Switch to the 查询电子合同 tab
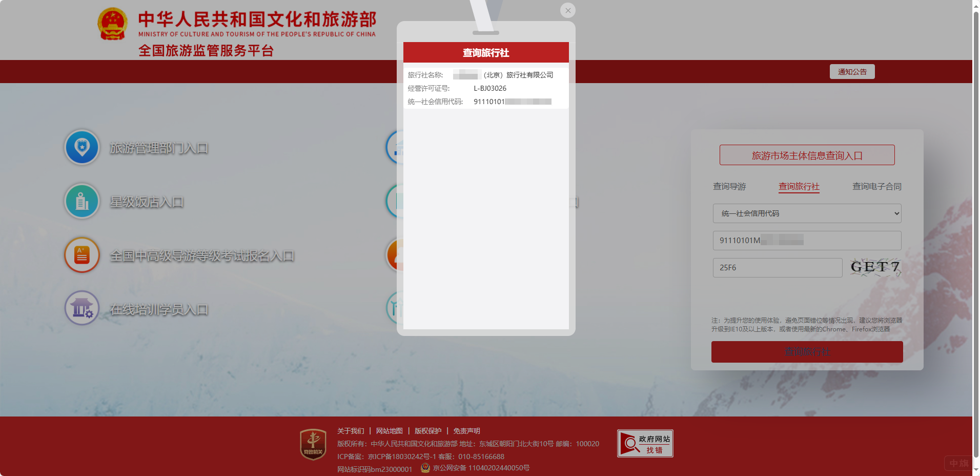The width and height of the screenshot is (980, 476). tap(876, 187)
